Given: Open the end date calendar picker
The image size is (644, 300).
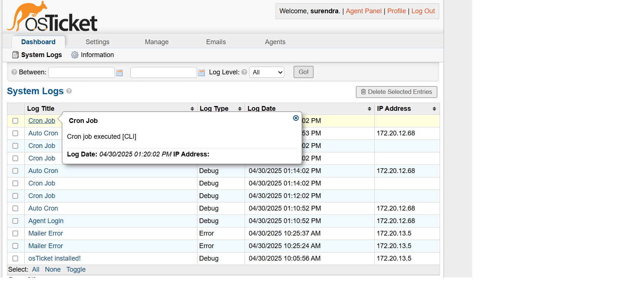Looking at the screenshot, I should pos(202,73).
